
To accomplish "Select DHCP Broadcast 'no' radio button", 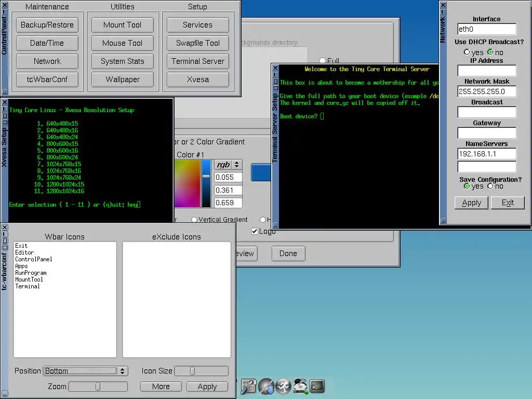I will coord(490,52).
